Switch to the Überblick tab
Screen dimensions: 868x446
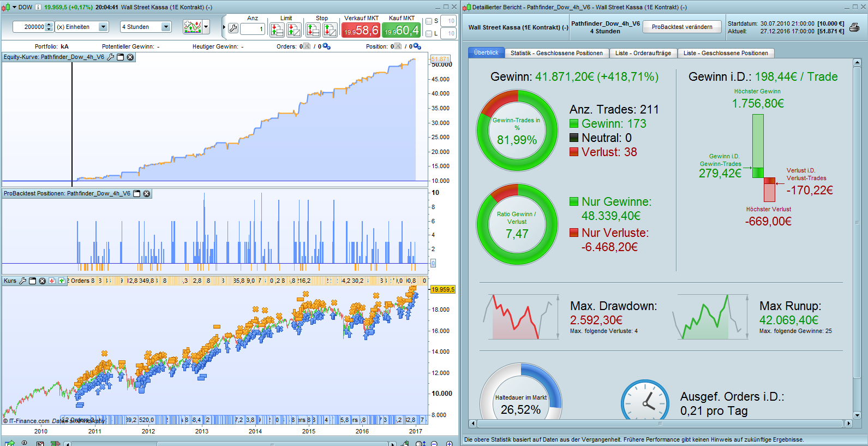[486, 53]
